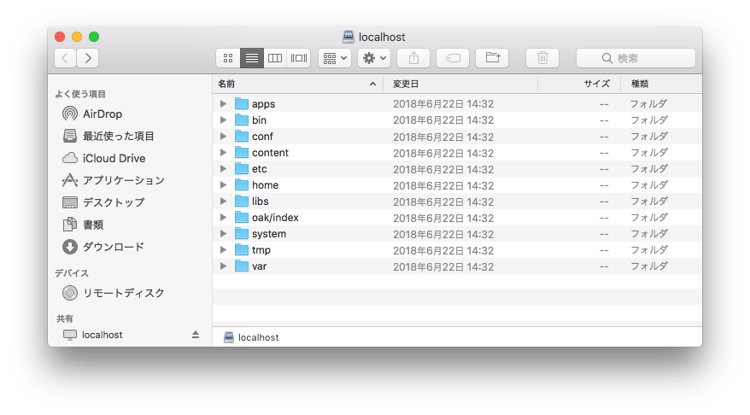
Task: Sort by the 種類 column header
Action: pyautogui.click(x=661, y=84)
